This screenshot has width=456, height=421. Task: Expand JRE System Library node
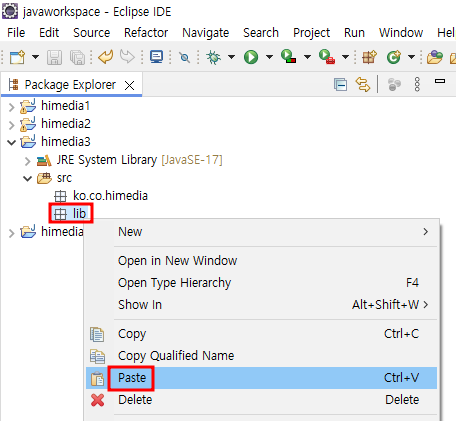(28, 161)
